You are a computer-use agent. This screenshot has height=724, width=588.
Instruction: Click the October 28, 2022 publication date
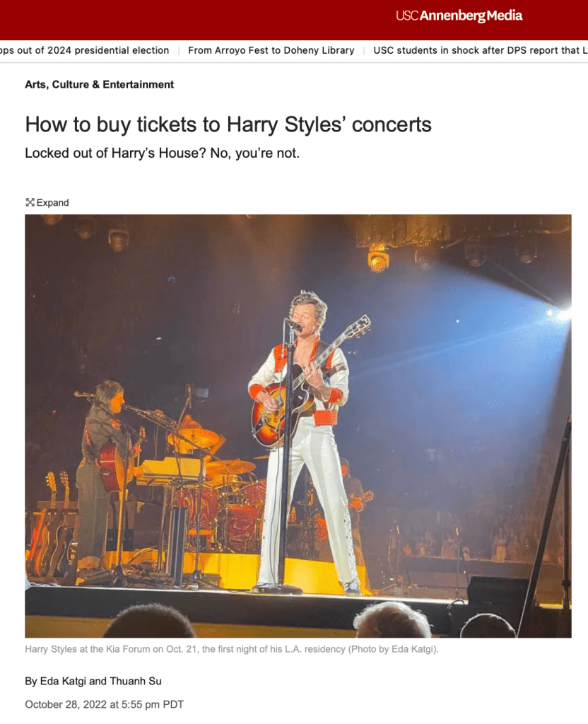pos(105,705)
